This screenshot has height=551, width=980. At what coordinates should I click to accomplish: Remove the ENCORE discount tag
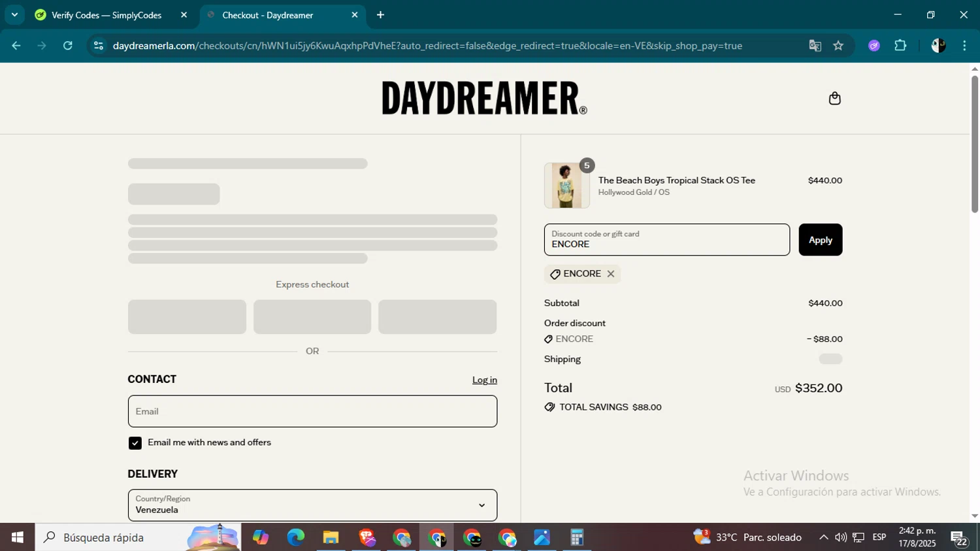click(611, 274)
